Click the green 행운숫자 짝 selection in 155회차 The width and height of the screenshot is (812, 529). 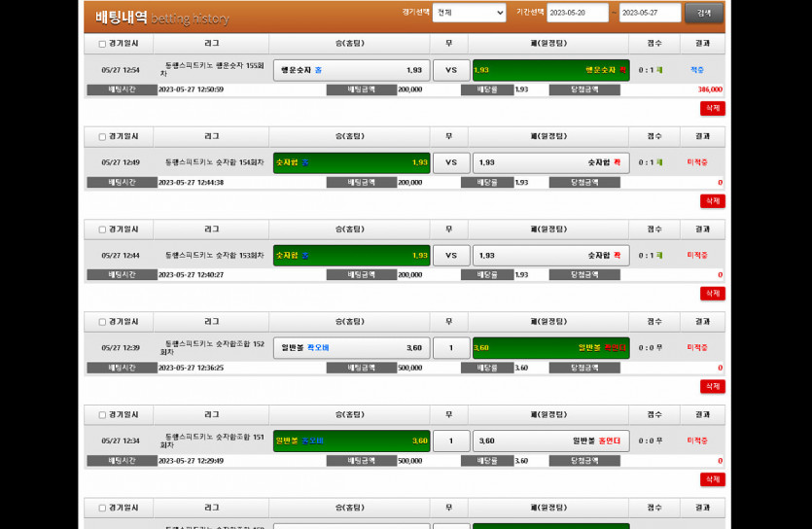550,70
